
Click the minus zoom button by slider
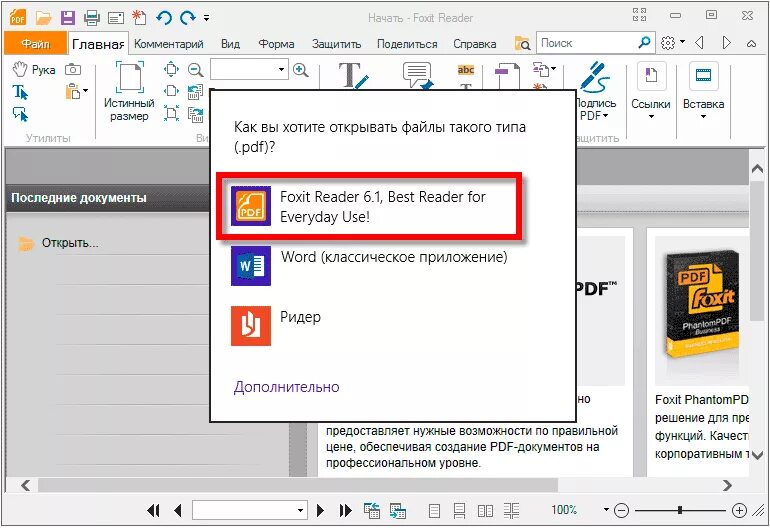point(621,511)
